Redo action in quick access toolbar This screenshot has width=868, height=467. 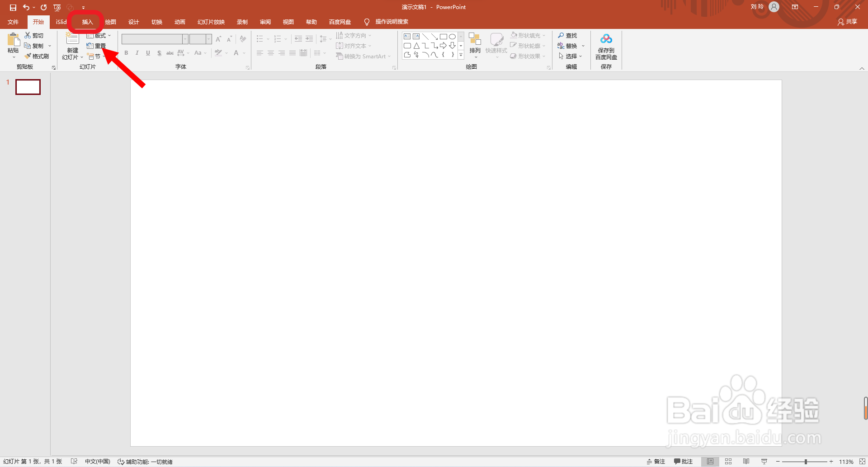[x=43, y=7]
